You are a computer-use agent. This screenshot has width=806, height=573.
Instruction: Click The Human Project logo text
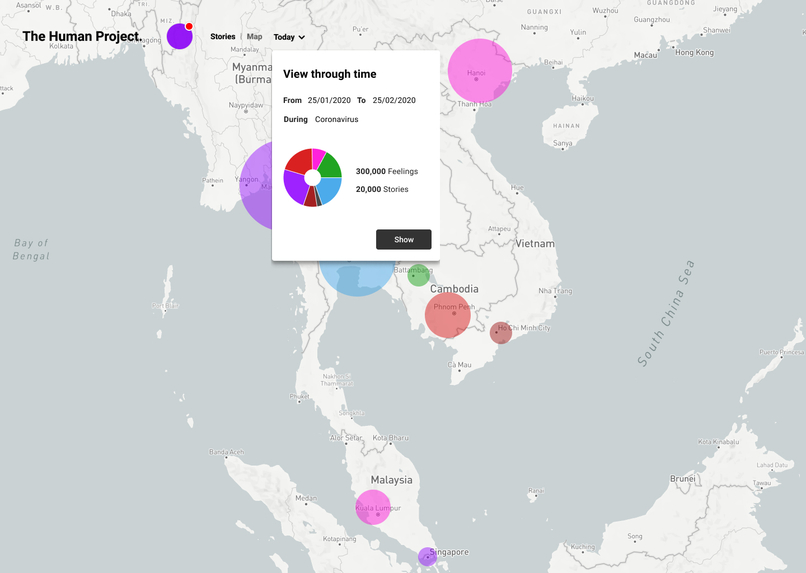[x=82, y=36]
